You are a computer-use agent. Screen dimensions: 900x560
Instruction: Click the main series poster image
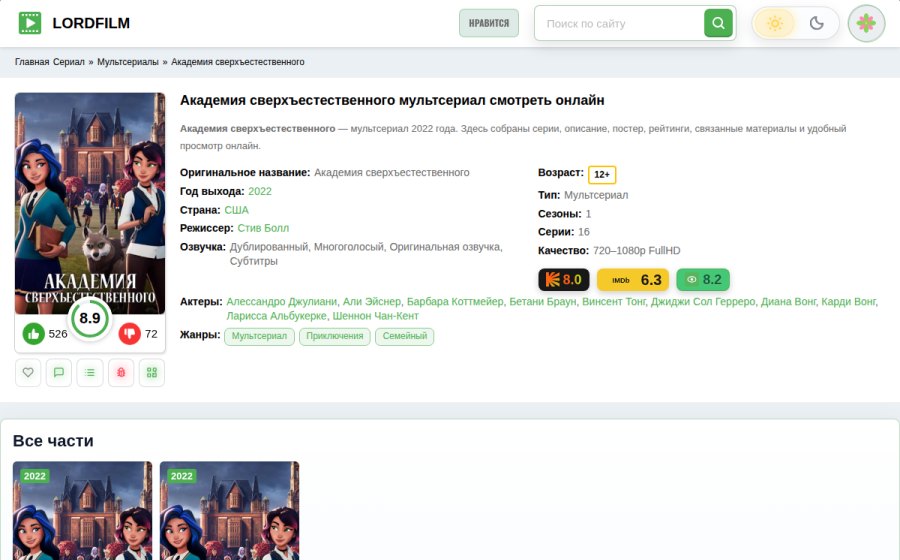pyautogui.click(x=90, y=203)
